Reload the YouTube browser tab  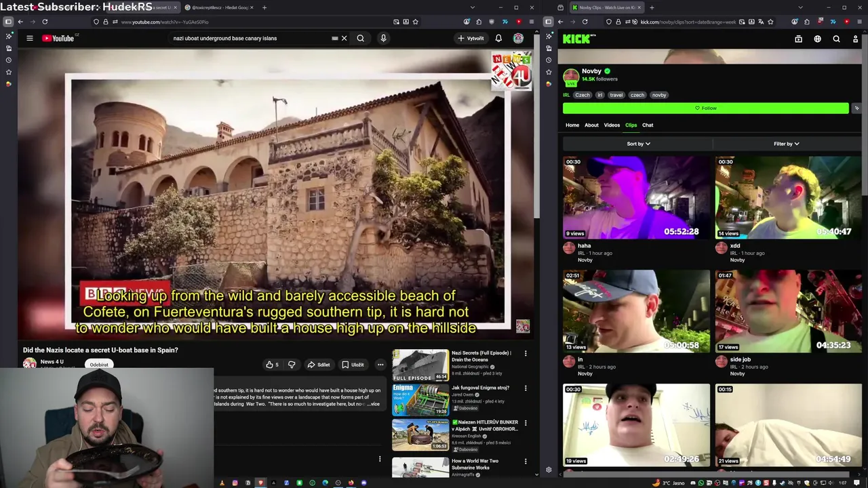pos(45,22)
